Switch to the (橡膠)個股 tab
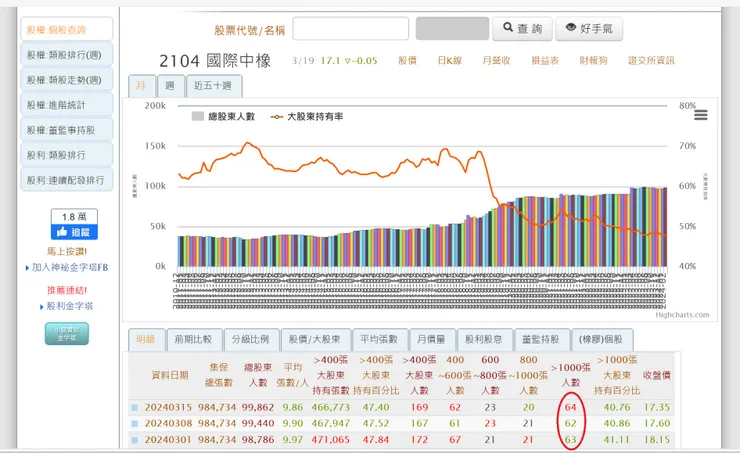740x453 pixels. pyautogui.click(x=602, y=339)
